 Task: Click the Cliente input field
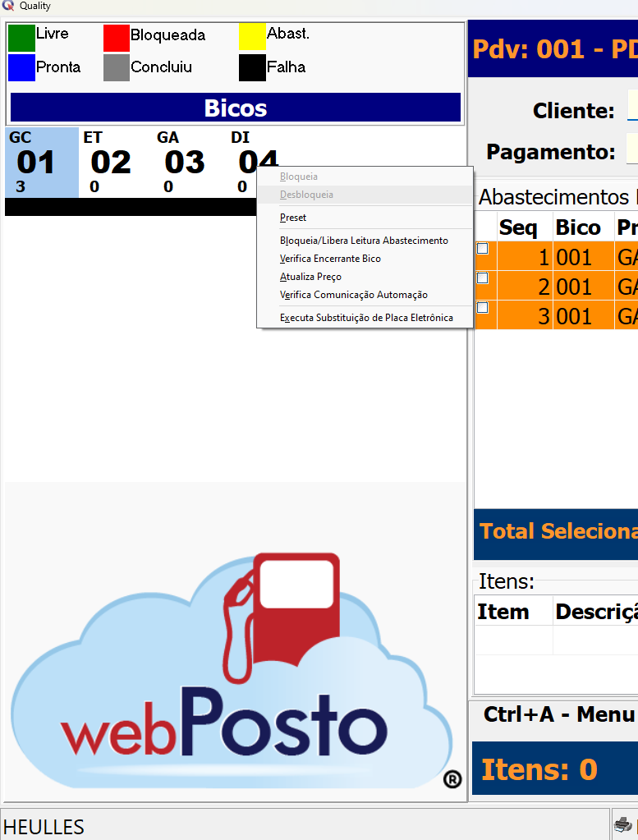[x=632, y=106]
